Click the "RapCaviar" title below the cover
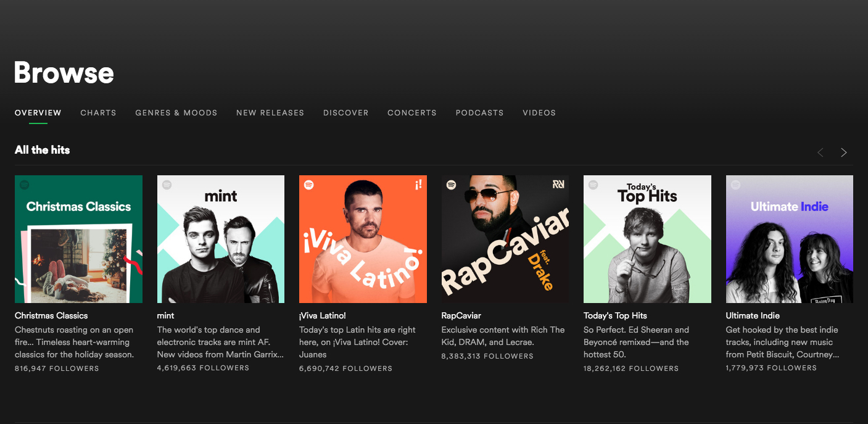 [x=461, y=315]
